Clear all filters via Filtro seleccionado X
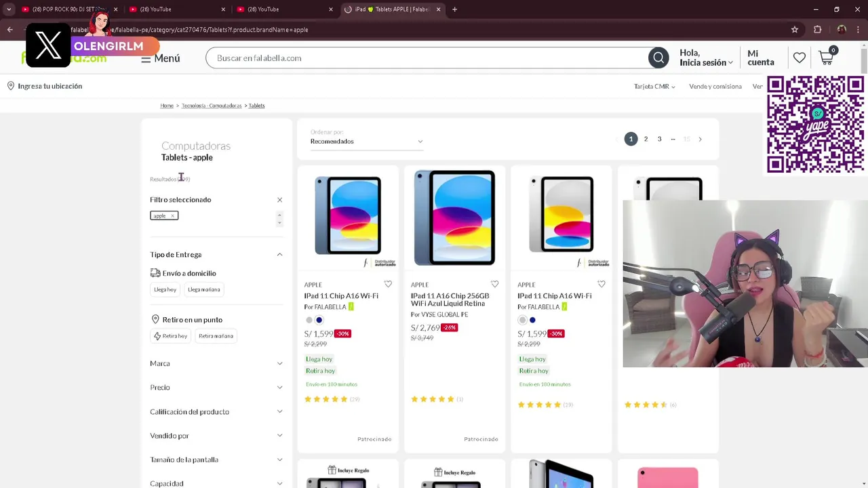 (x=279, y=200)
